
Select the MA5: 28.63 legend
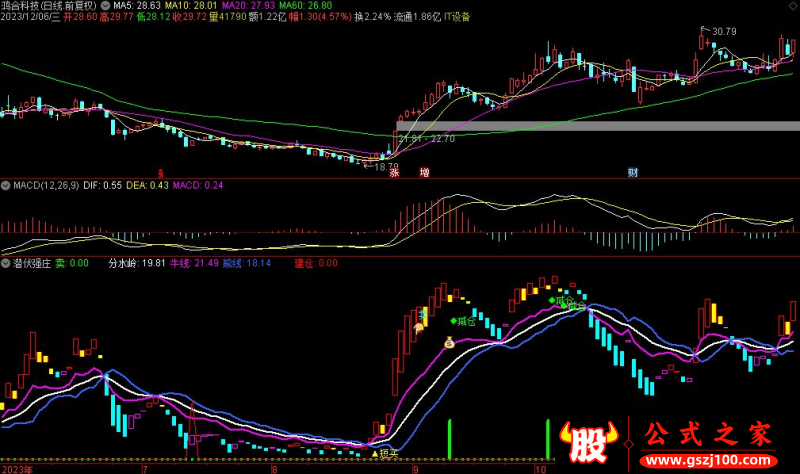(137, 6)
